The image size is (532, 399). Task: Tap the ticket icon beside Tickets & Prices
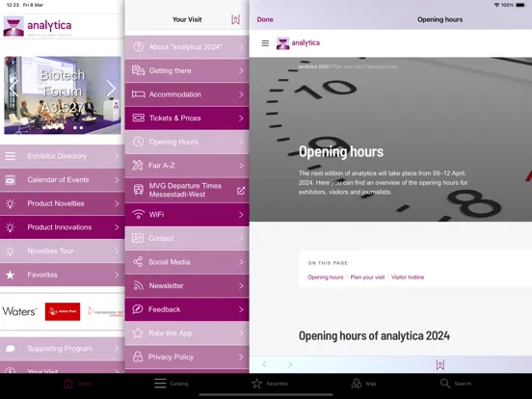coord(138,118)
